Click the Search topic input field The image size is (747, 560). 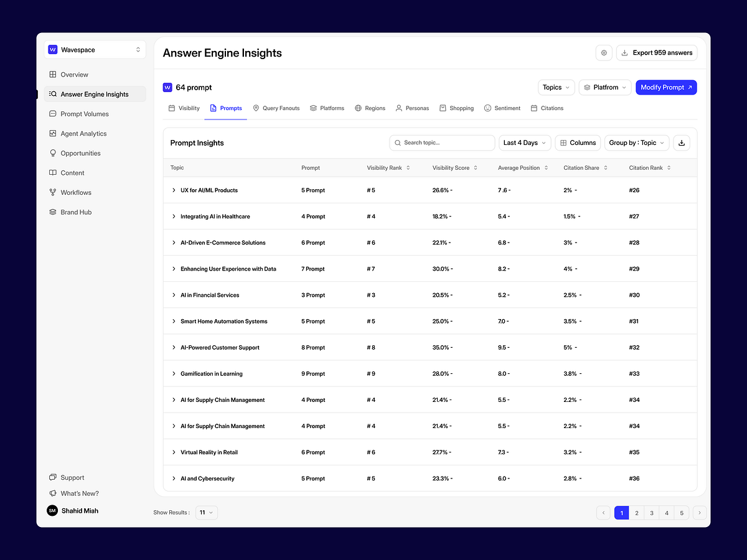pos(442,143)
